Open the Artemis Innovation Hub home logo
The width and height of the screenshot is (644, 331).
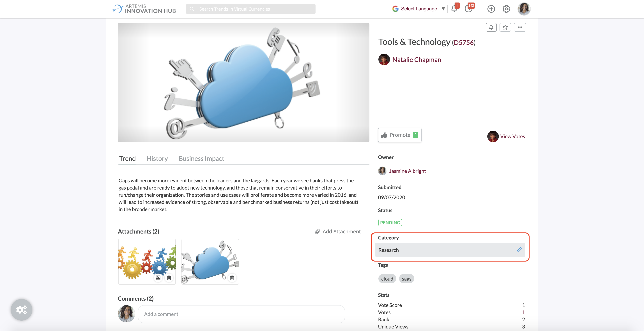[144, 9]
